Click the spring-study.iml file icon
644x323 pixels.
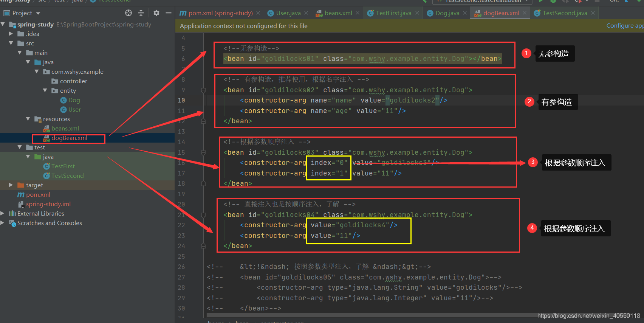21,204
